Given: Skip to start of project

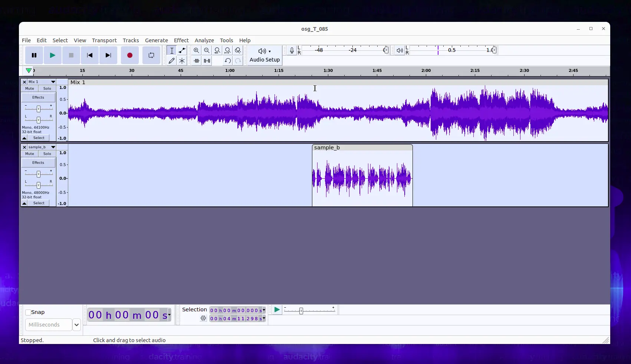Looking at the screenshot, I should click(x=90, y=55).
